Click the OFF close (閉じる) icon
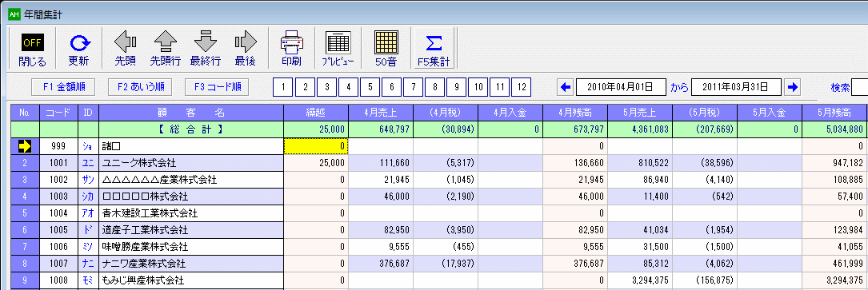This screenshot has height=290, width=868. [33, 50]
